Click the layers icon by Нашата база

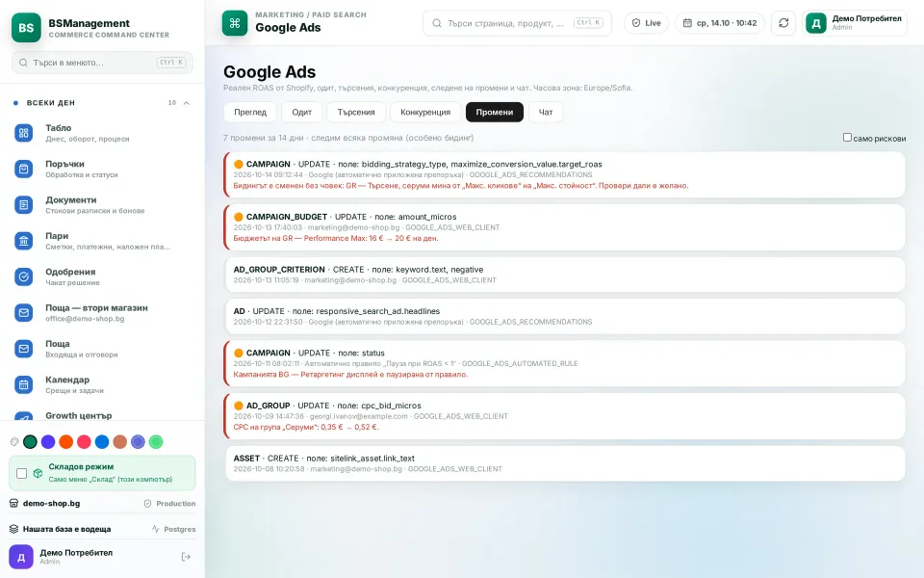coord(13,529)
